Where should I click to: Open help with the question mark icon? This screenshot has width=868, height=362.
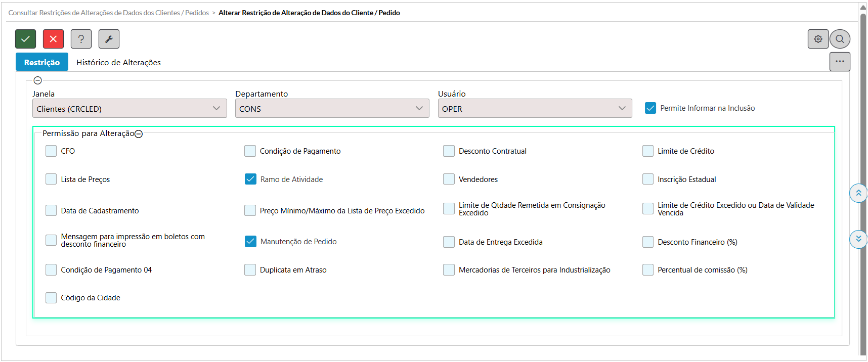pos(81,39)
